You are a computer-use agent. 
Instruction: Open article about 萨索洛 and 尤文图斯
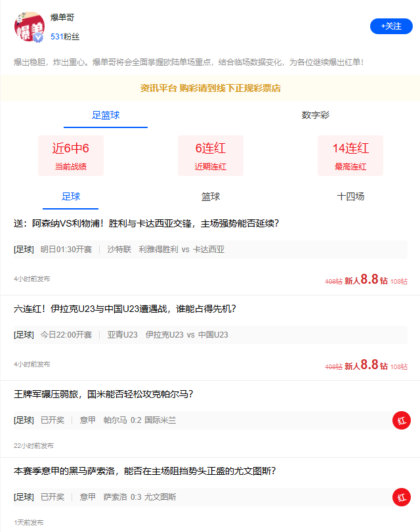(144, 471)
